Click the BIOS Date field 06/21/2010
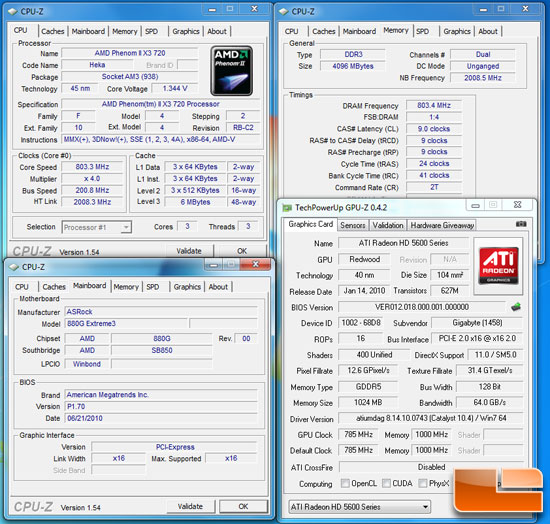Viewport: 550px width, 524px height. click(161, 418)
